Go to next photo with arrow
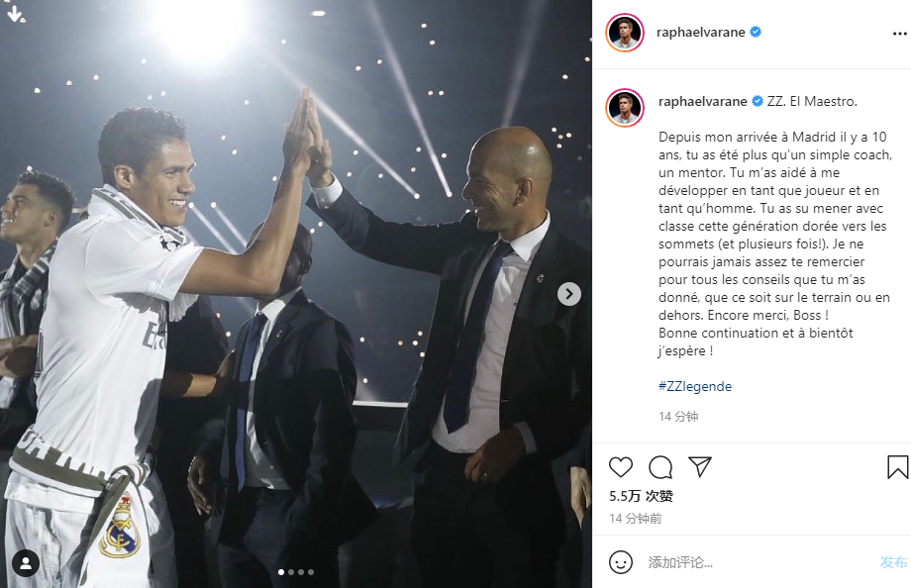The image size is (911, 588). 568,294
